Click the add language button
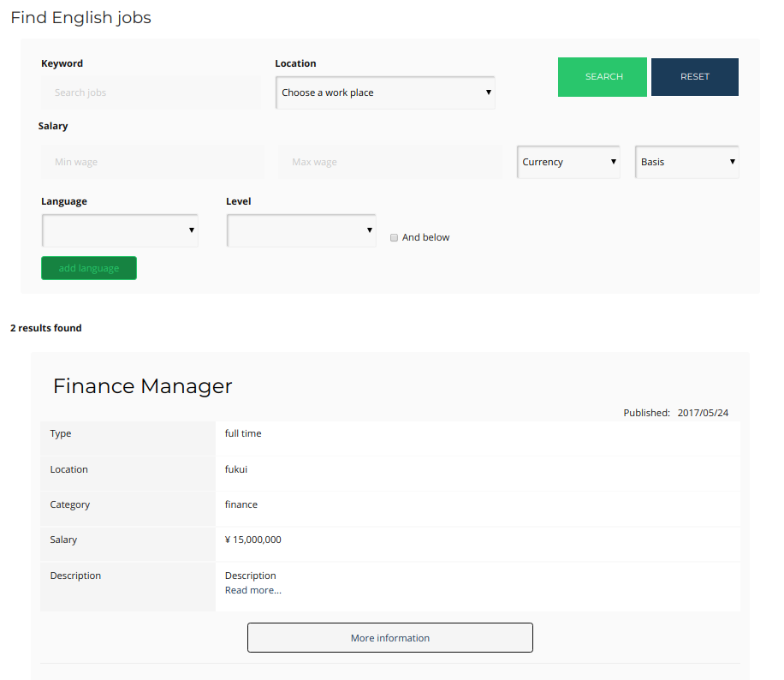Viewport: 784px width, 680px height. pyautogui.click(x=89, y=268)
